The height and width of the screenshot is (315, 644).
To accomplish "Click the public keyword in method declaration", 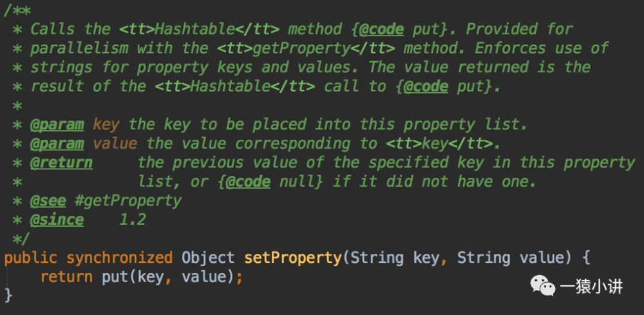I will 30,258.
